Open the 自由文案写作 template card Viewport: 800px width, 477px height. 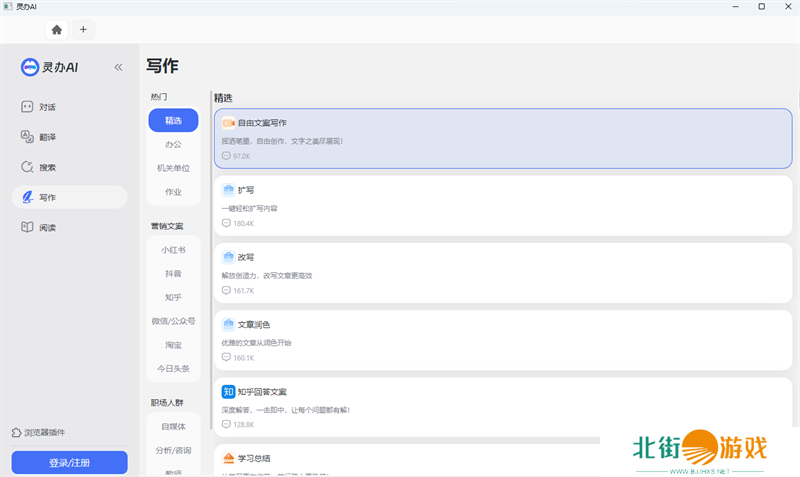coord(502,138)
